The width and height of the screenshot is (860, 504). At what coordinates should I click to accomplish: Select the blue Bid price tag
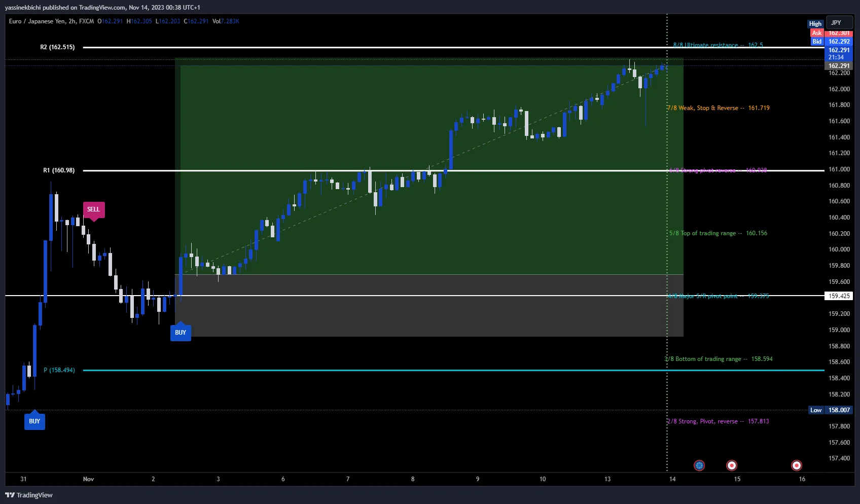(816, 42)
